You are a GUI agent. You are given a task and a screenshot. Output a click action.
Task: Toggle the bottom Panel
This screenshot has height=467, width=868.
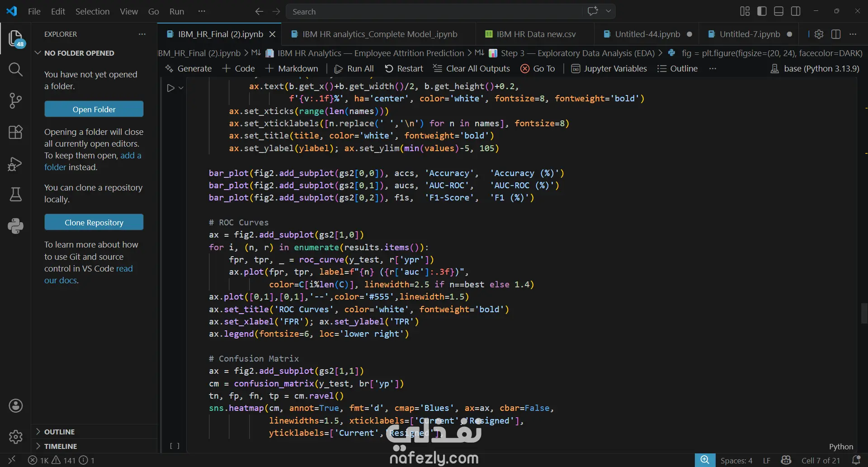[x=778, y=11]
